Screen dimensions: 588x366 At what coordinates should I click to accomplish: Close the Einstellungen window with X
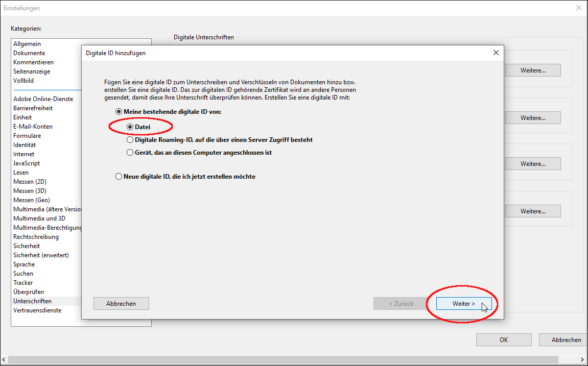[579, 8]
